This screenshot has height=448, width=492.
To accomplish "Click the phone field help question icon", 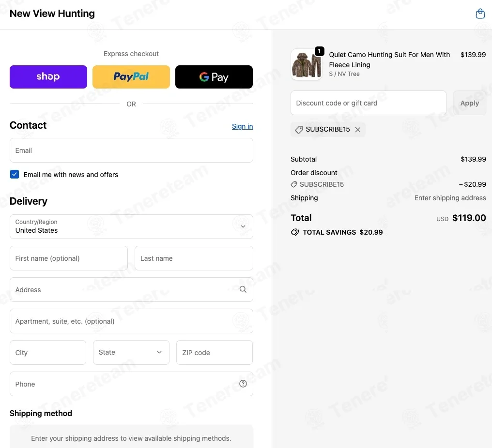I will [243, 384].
